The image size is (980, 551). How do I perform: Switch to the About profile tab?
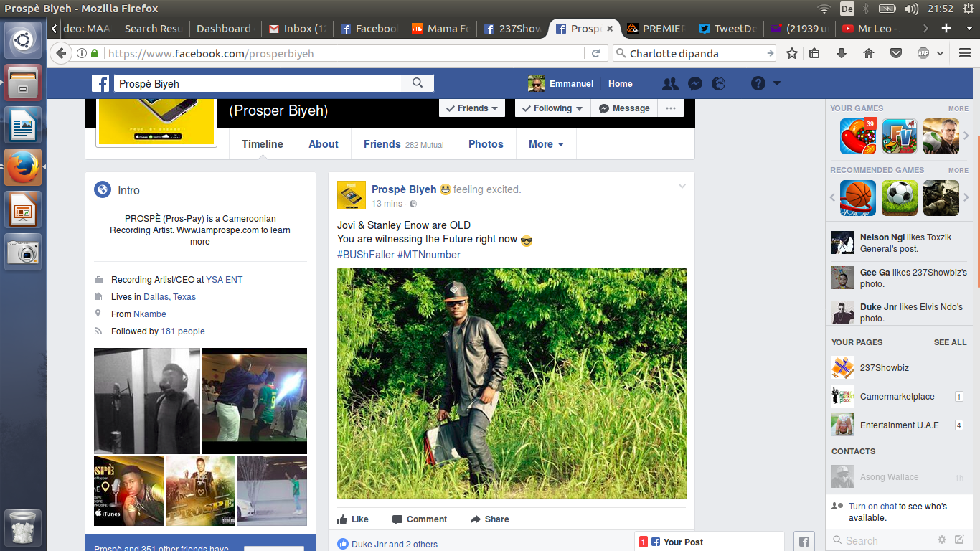(324, 144)
